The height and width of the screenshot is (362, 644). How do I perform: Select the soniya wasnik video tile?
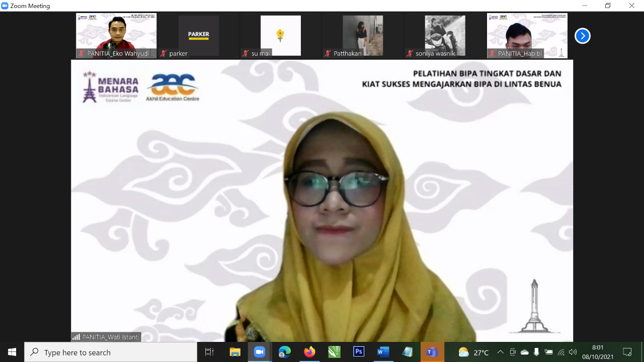pos(445,36)
